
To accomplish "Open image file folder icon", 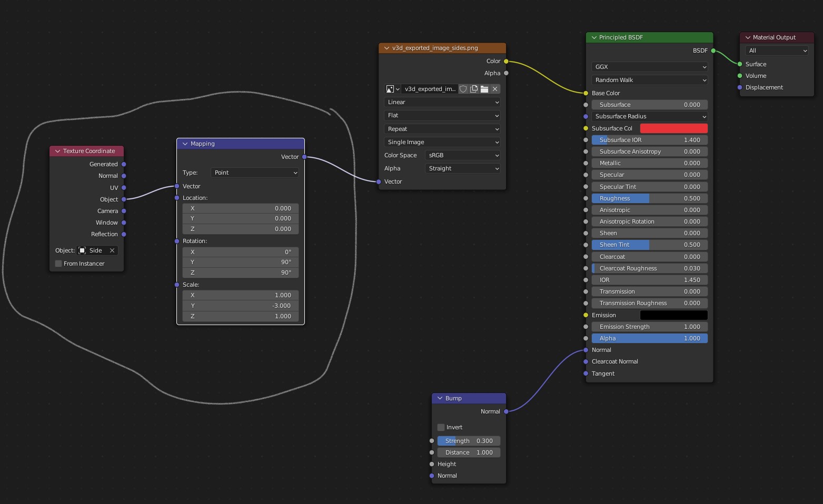I will (x=484, y=89).
